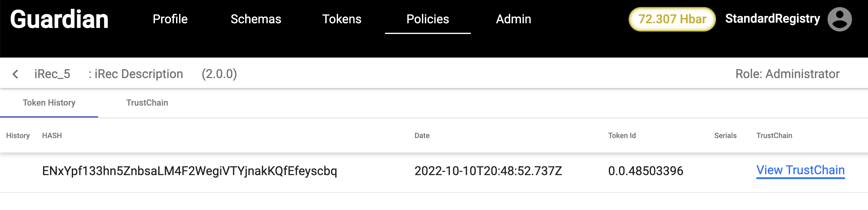Click the Token Id column header
The image size is (868, 210).
622,136
